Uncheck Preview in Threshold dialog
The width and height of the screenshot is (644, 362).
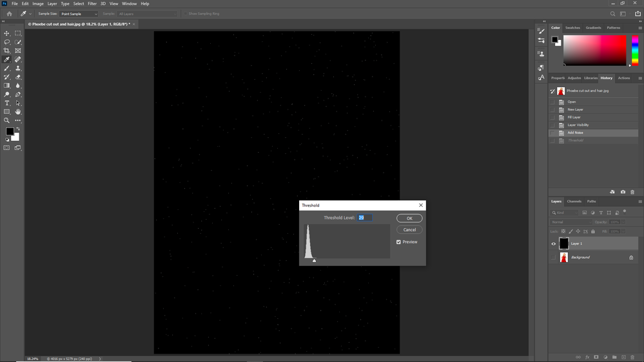pos(398,242)
